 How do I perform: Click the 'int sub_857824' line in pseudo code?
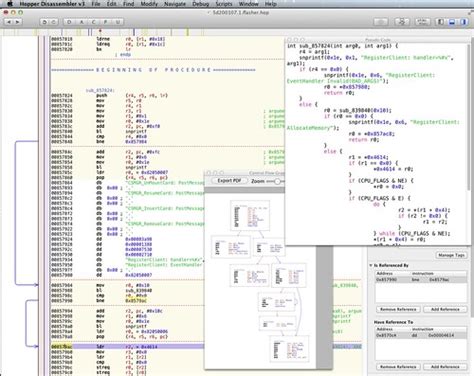[342, 46]
